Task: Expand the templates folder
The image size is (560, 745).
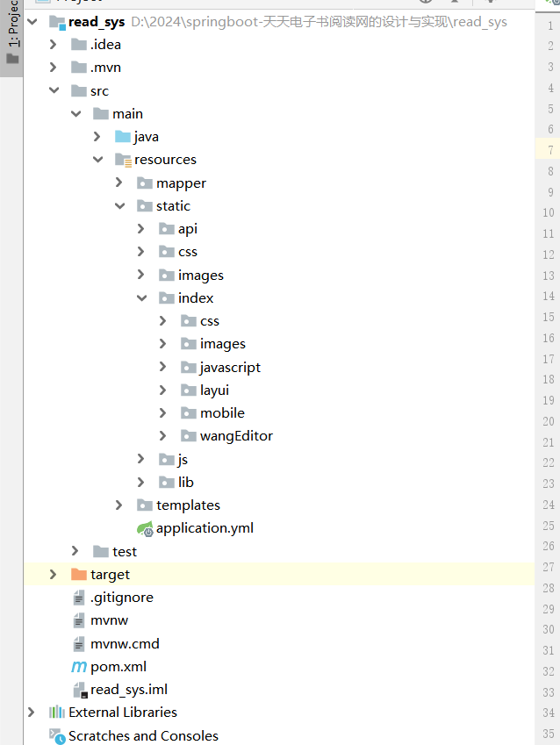Action: coord(119,505)
